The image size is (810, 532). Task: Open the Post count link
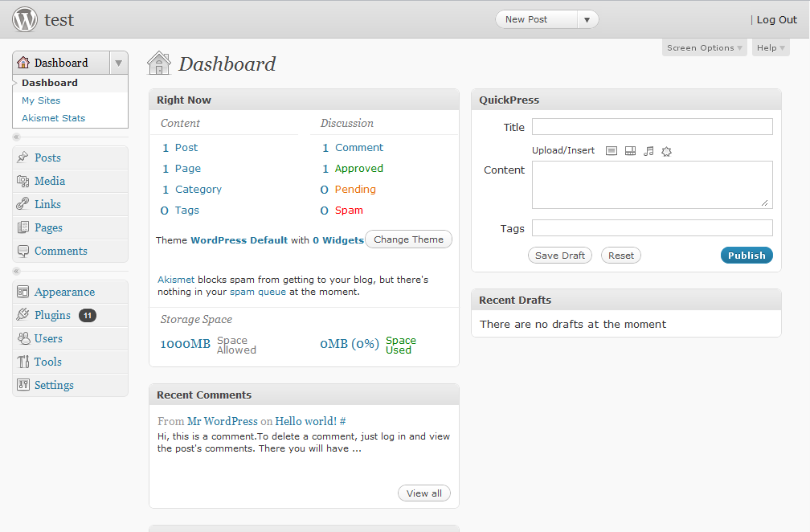click(186, 148)
